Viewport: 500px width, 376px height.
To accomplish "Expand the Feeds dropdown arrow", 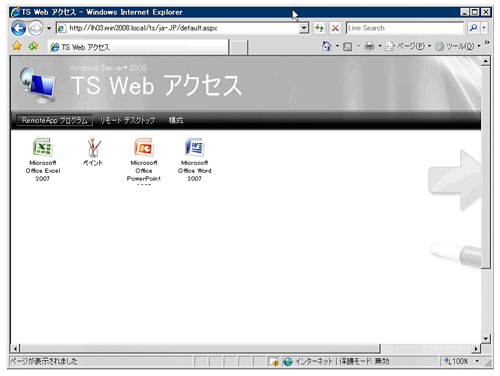I will [359, 46].
